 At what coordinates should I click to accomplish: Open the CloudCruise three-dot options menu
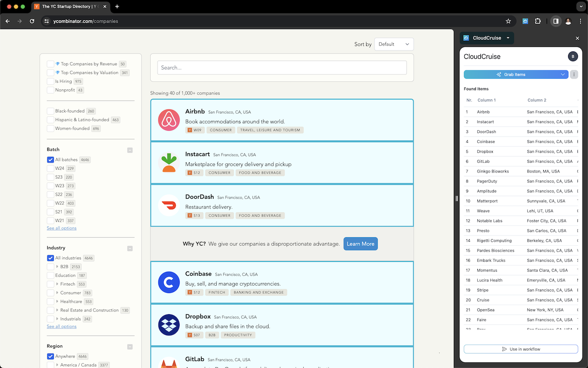[574, 74]
